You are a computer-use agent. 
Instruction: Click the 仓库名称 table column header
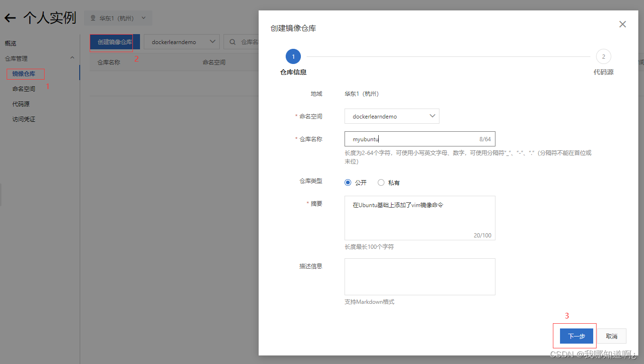click(109, 62)
